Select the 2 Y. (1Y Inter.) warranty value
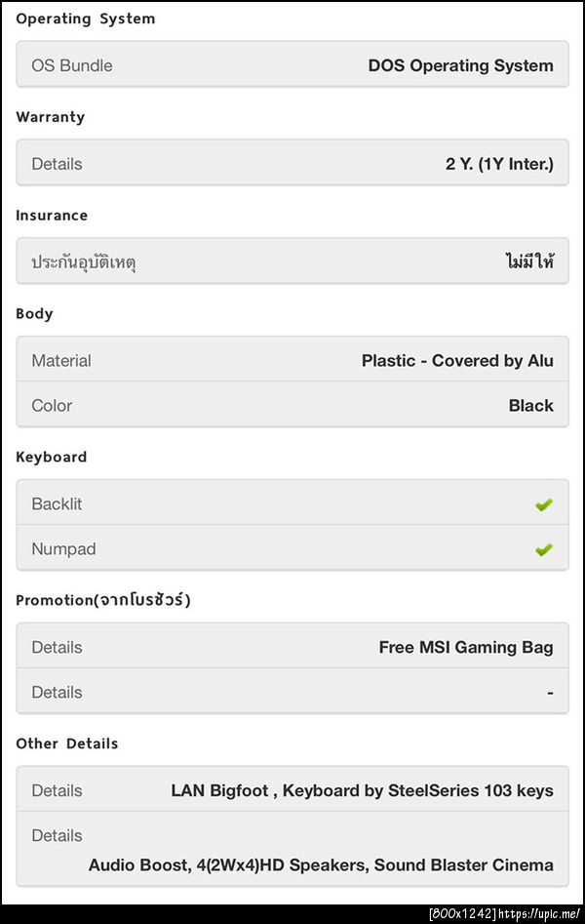This screenshot has height=924, width=585. [499, 164]
